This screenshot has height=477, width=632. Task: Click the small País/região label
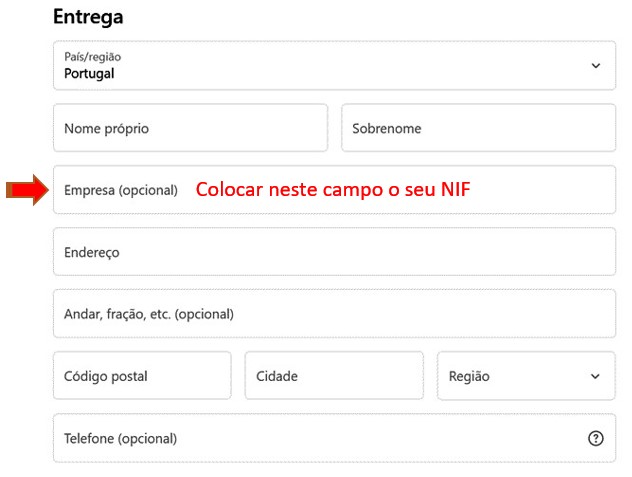92,57
